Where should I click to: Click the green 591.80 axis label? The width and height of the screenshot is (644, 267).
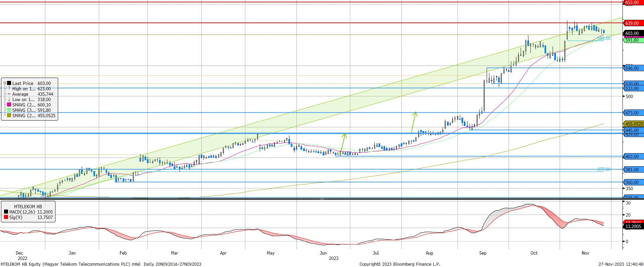633,40
